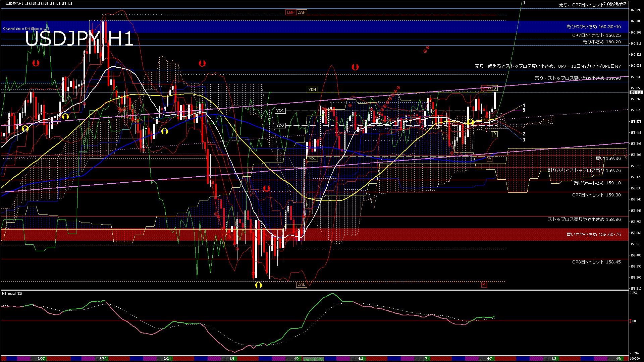
Task: Click the LWH label beside LMH
Action: [301, 12]
